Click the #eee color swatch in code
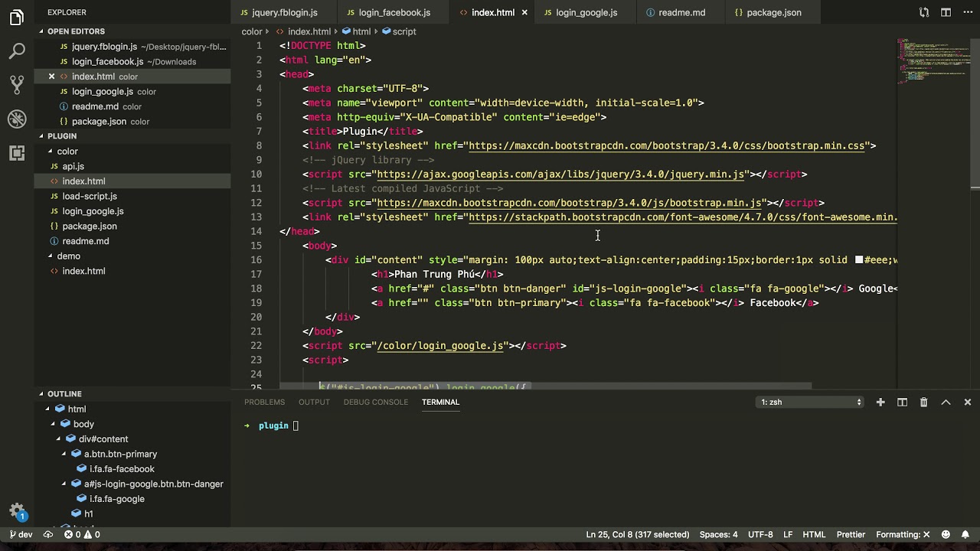Viewport: 980px width, 551px height. [859, 260]
